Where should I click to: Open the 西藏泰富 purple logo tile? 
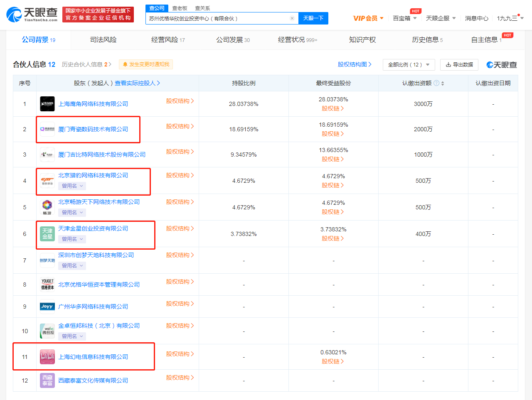(47, 380)
